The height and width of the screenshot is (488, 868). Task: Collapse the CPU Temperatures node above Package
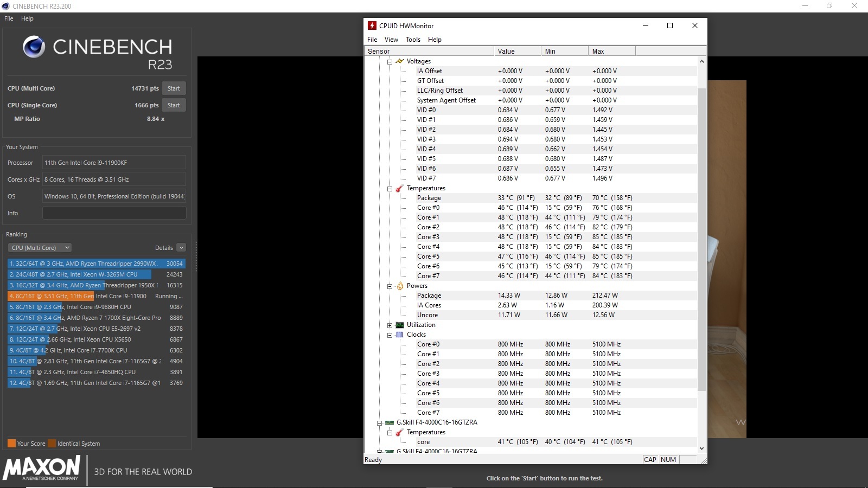pos(390,188)
